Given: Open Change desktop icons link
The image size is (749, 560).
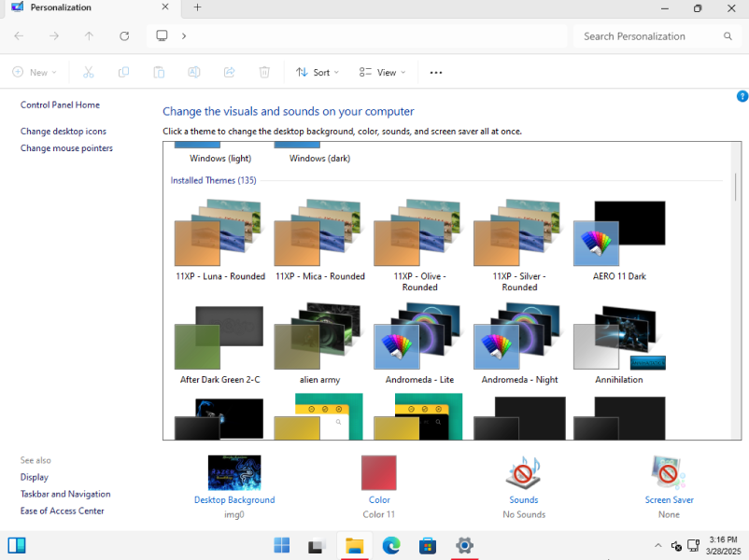Looking at the screenshot, I should [64, 132].
